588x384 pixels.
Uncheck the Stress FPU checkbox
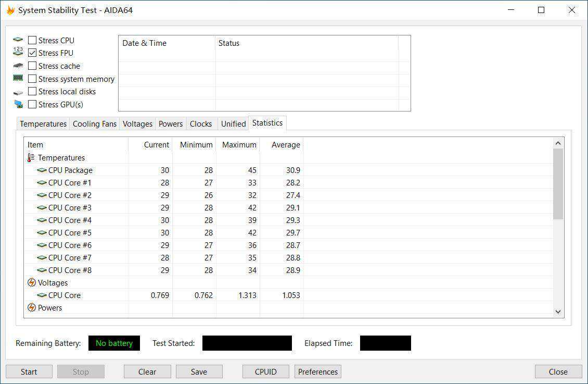tap(32, 53)
